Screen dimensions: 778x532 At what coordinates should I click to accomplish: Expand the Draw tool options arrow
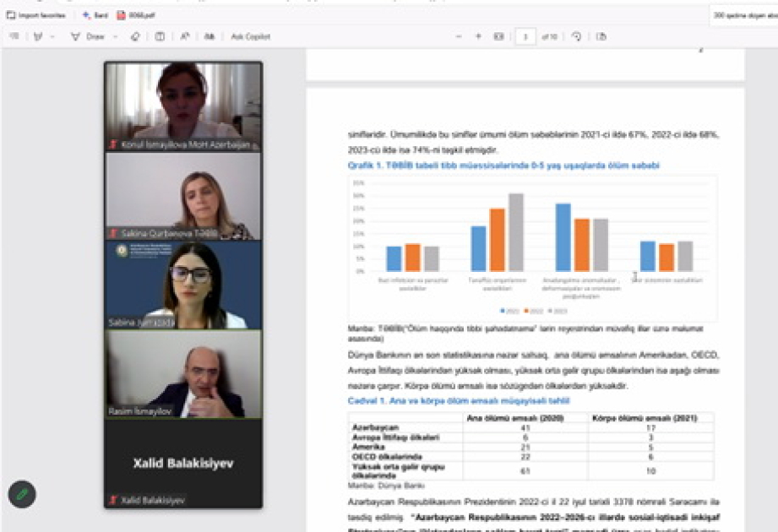pyautogui.click(x=115, y=36)
